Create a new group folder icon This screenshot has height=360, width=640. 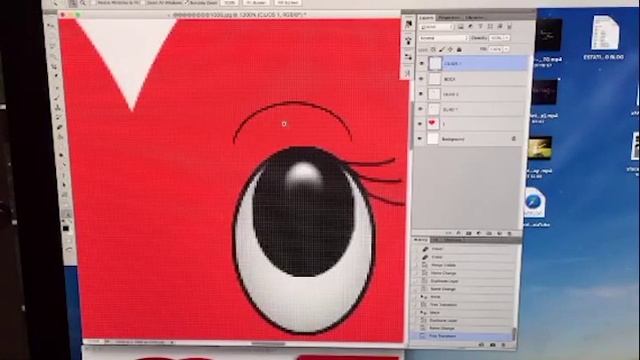point(489,233)
